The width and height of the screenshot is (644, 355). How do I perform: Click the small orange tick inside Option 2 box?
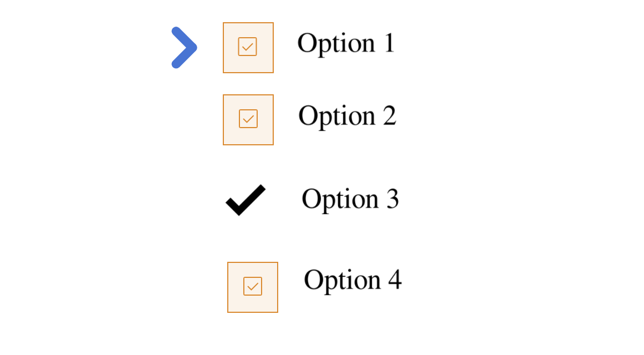point(248,119)
